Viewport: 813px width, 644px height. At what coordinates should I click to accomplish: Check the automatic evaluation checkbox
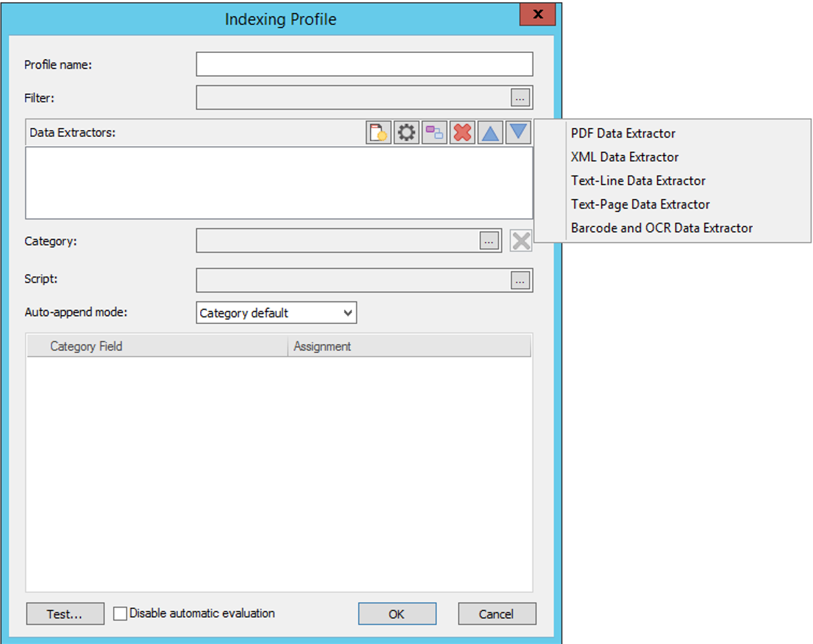click(120, 613)
